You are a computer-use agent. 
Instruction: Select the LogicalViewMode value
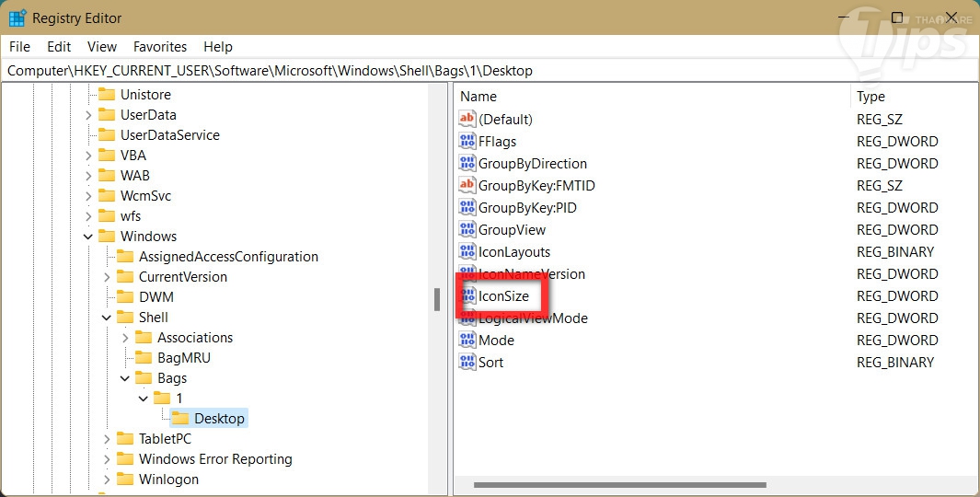(533, 318)
